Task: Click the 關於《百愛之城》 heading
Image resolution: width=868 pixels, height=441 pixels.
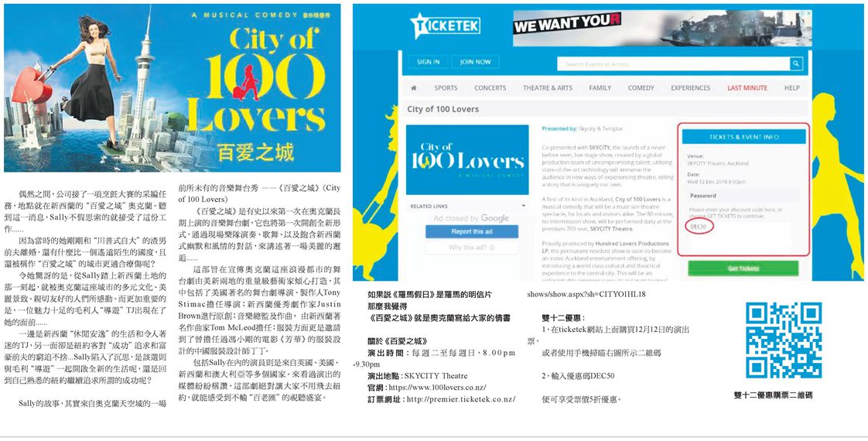Action: (x=398, y=341)
